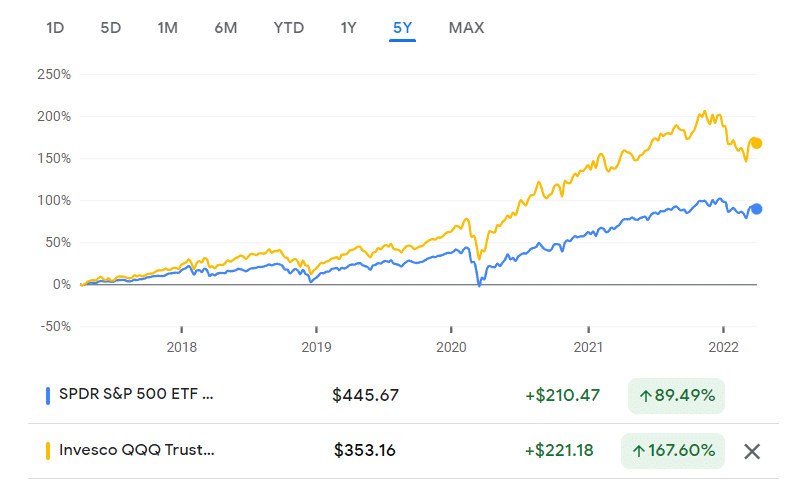
Task: Select the YTD range tab
Action: click(x=289, y=28)
